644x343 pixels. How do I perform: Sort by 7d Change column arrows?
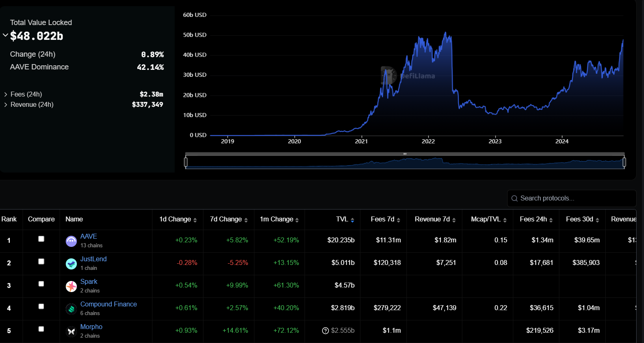(x=246, y=220)
